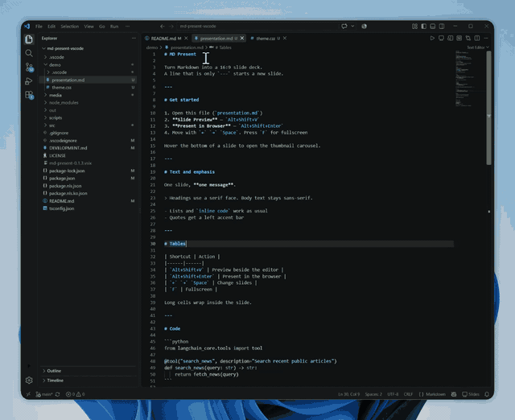Viewport: 515px width, 420px height.
Task: Split the editor to the right
Action: tap(477, 38)
